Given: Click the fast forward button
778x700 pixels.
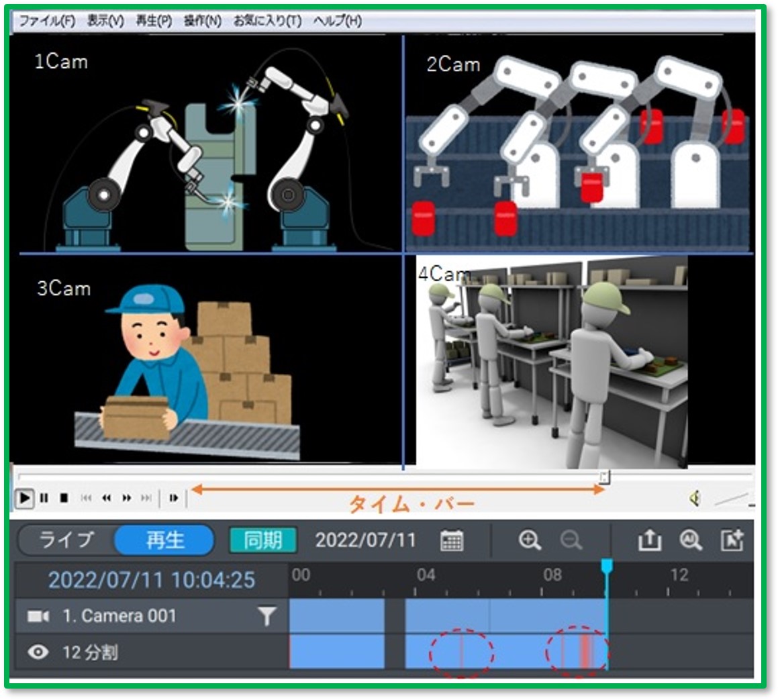Looking at the screenshot, I should (126, 498).
